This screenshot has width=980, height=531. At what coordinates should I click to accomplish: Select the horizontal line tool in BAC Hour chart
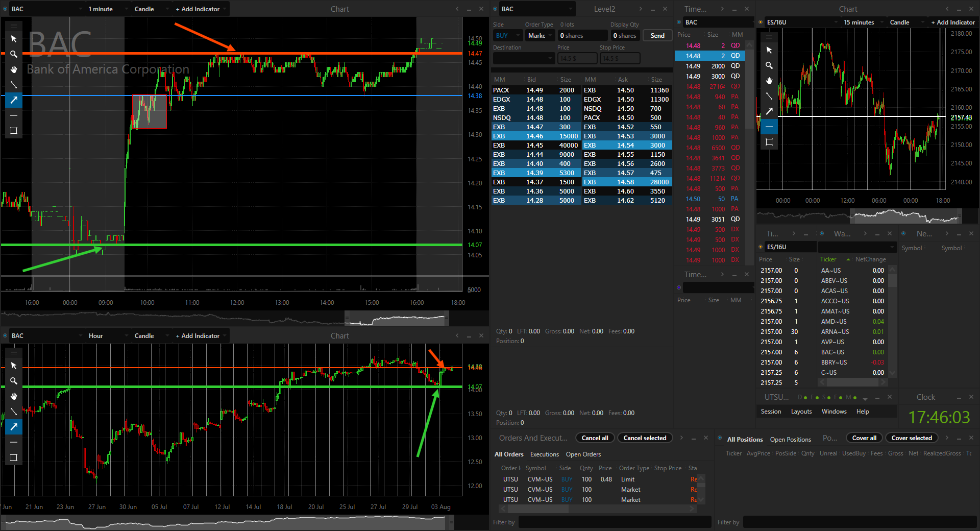click(14, 442)
